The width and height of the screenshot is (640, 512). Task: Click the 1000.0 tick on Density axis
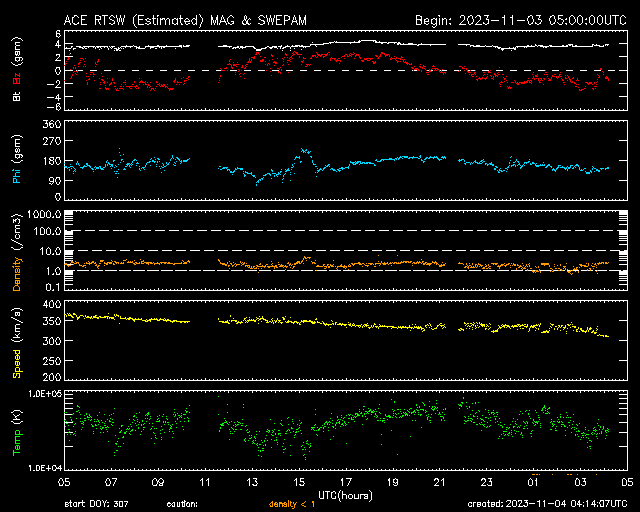[46, 215]
